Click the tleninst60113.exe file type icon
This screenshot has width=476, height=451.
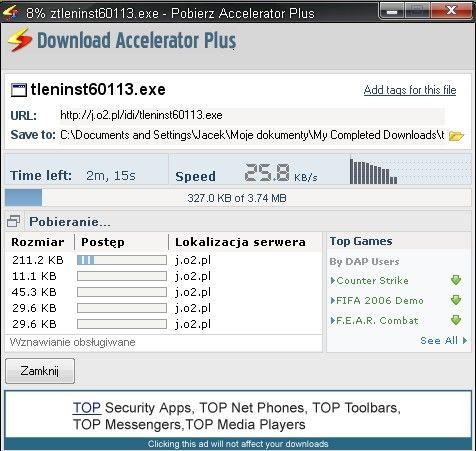click(x=19, y=90)
